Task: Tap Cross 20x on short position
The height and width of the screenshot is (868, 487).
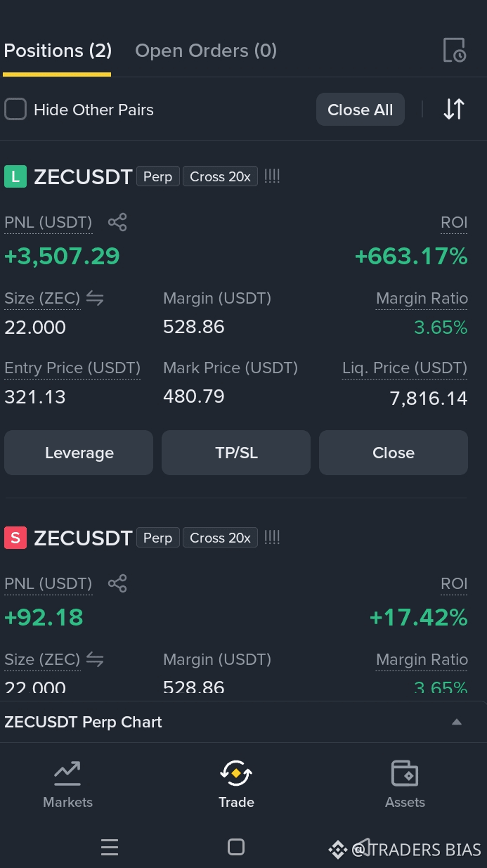Action: click(x=220, y=538)
